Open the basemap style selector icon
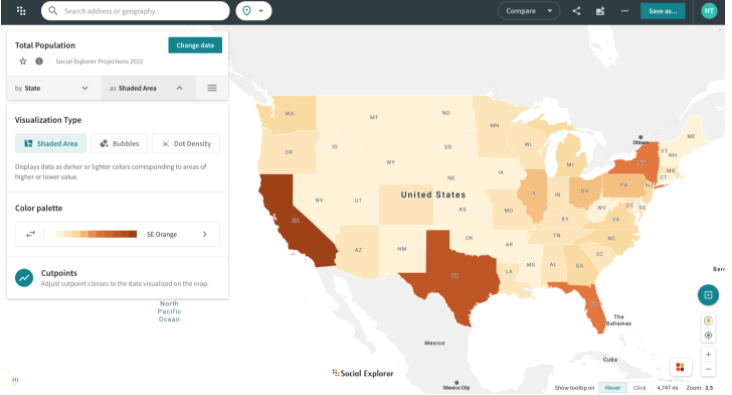This screenshot has height=395, width=732. click(x=680, y=367)
